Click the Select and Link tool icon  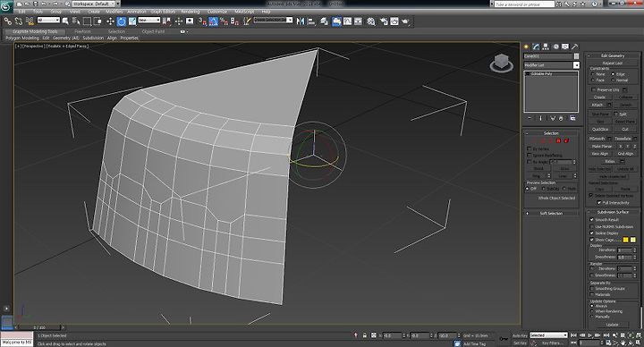[x=7, y=21]
